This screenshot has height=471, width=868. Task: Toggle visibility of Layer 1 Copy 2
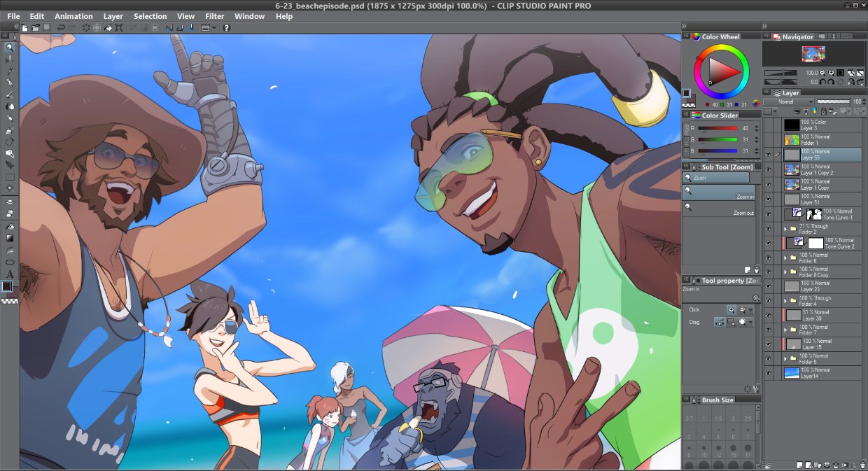(x=768, y=169)
